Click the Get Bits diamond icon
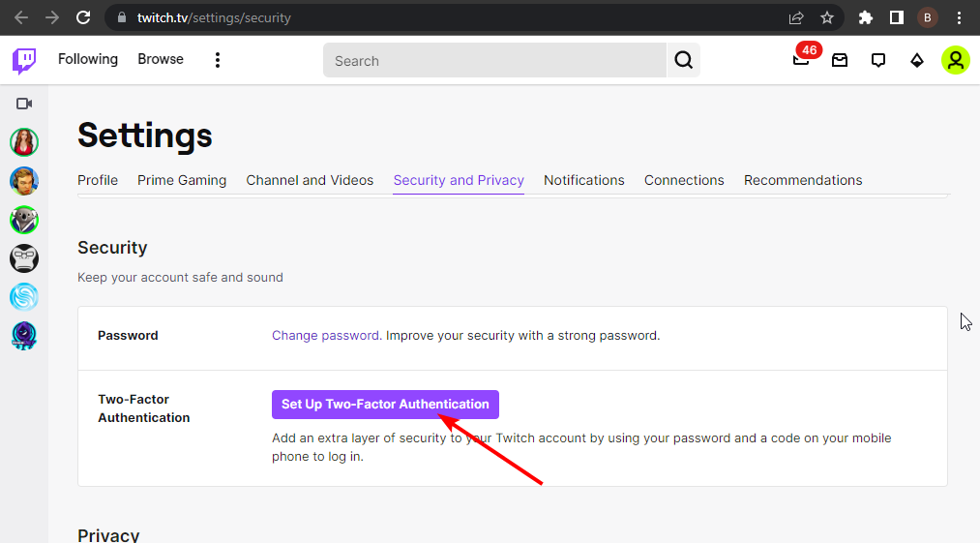The width and height of the screenshot is (980, 543). click(x=917, y=60)
